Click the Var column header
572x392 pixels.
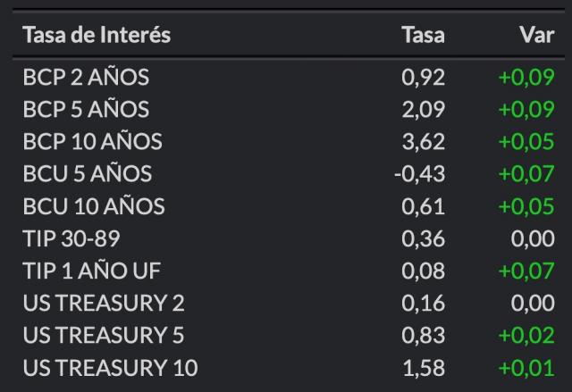tap(537, 35)
